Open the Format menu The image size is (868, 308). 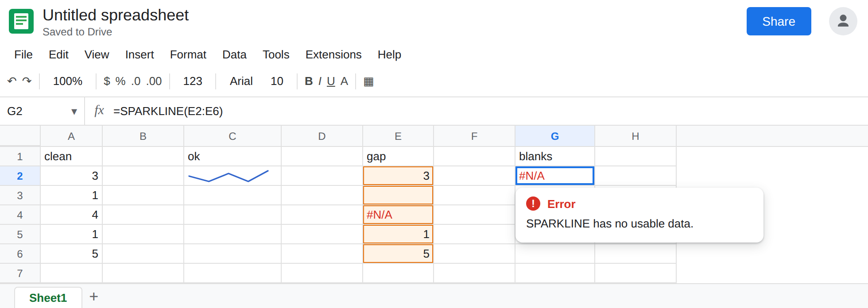pos(188,54)
